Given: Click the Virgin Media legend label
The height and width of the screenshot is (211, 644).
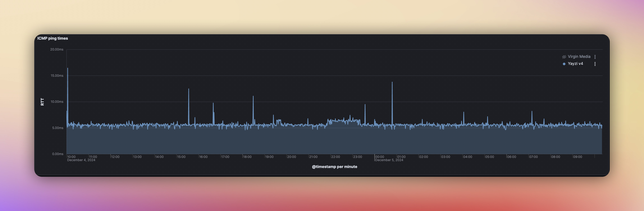Looking at the screenshot, I should (579, 57).
